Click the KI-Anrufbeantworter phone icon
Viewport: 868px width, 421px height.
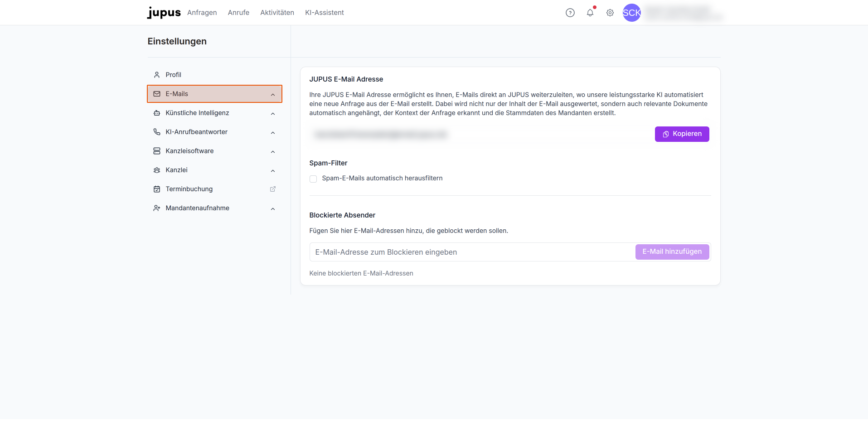tap(157, 132)
